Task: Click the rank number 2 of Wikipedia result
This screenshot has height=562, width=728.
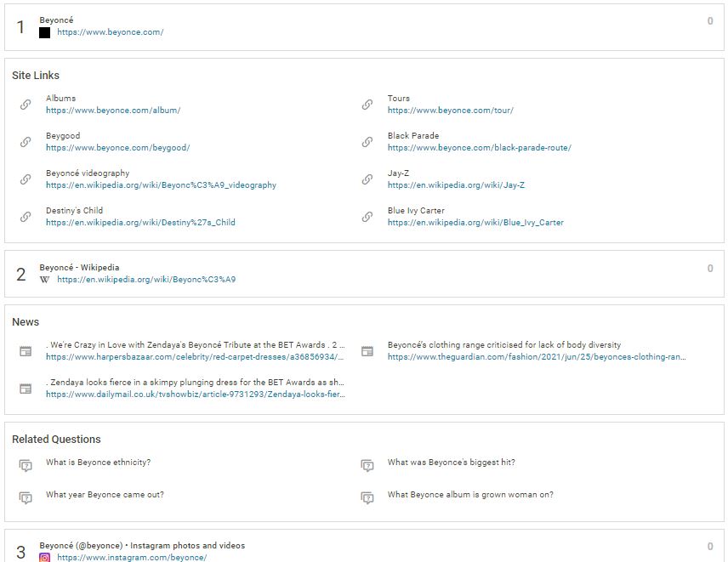Action: 21,275
